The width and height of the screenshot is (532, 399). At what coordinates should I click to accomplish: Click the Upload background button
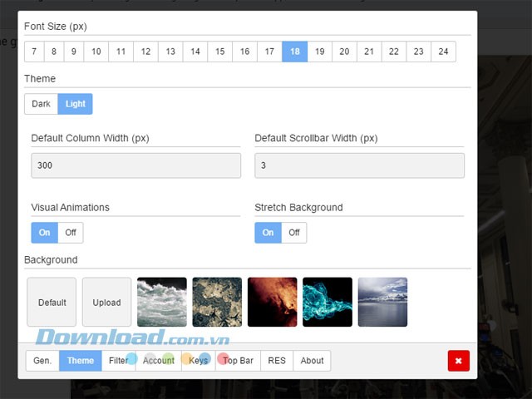tap(106, 303)
